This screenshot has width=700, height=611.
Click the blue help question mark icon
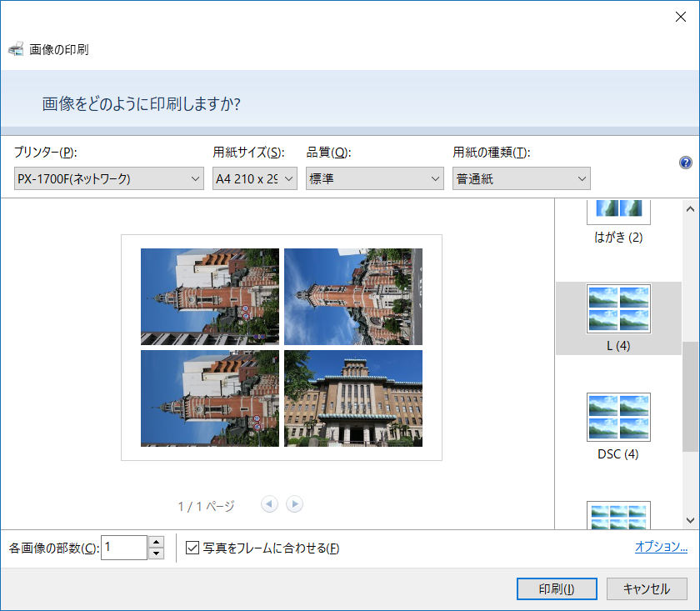685,163
